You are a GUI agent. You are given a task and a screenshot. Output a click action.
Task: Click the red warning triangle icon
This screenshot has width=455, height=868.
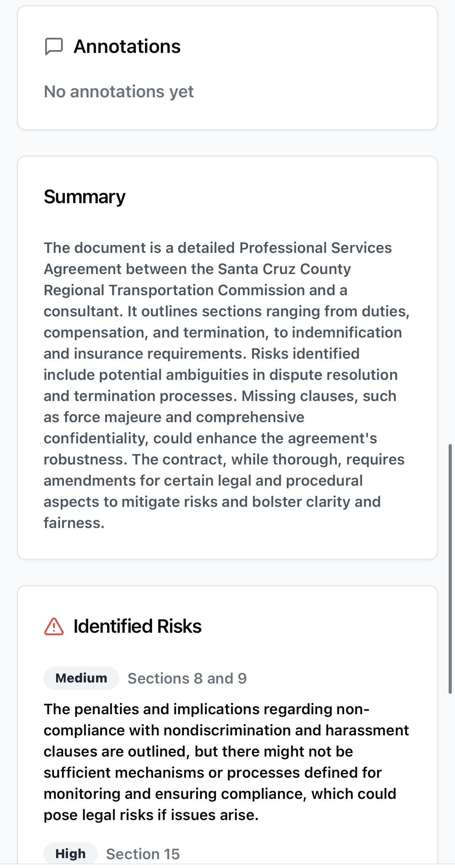[54, 626]
